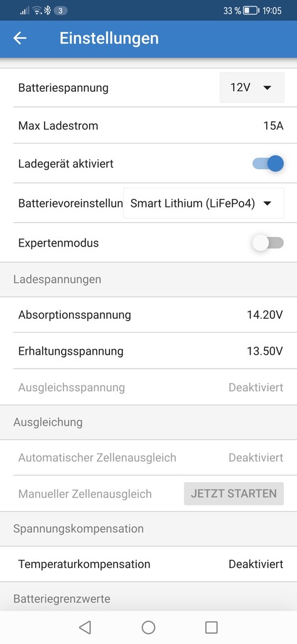This screenshot has width=297, height=644.
Task: Enable the Expertenmodus switch
Action: 268,243
